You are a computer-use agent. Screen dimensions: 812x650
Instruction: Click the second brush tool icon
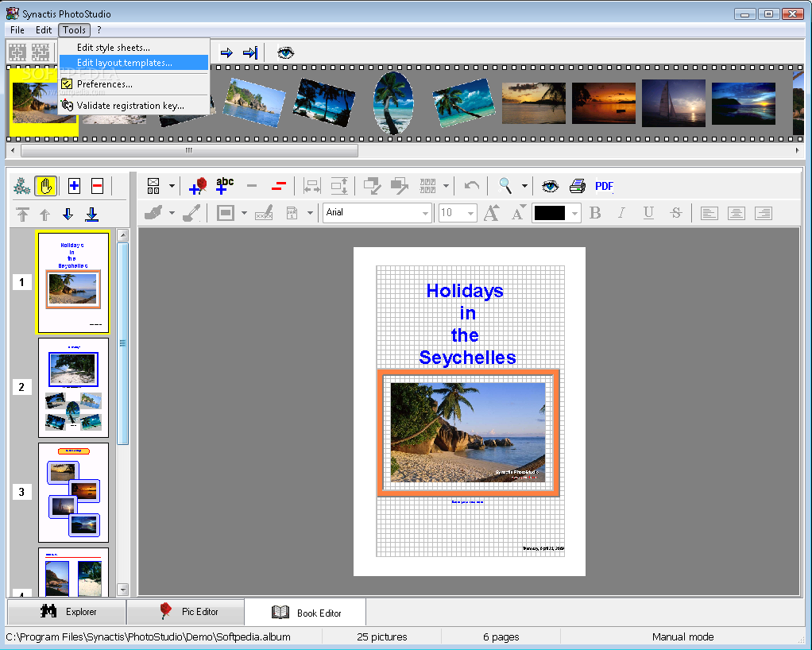coord(191,213)
